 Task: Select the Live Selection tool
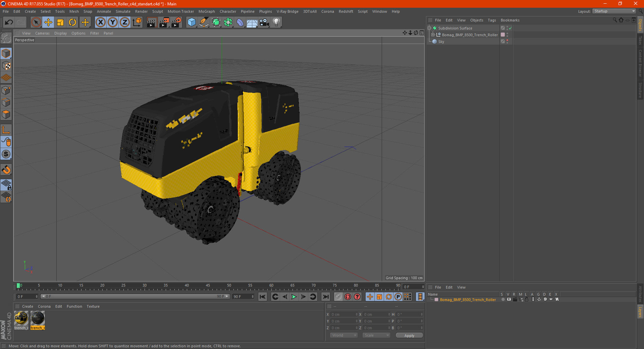coord(36,22)
